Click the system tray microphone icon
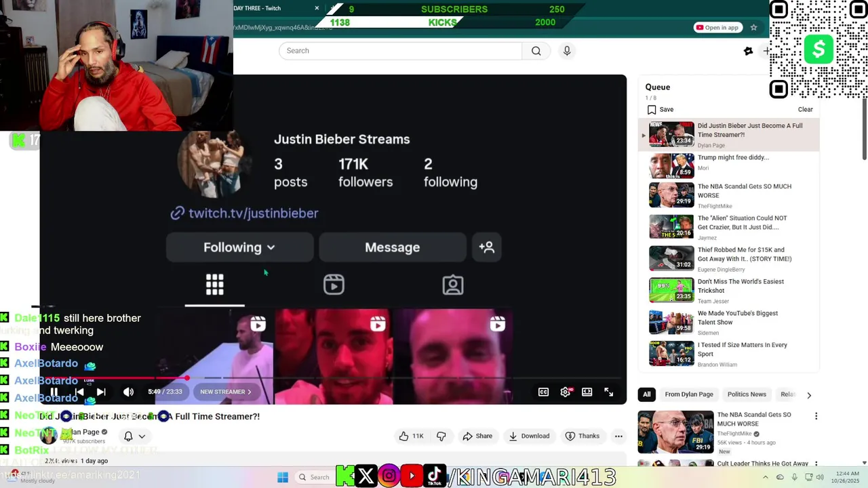The width and height of the screenshot is (868, 488). pos(794,477)
